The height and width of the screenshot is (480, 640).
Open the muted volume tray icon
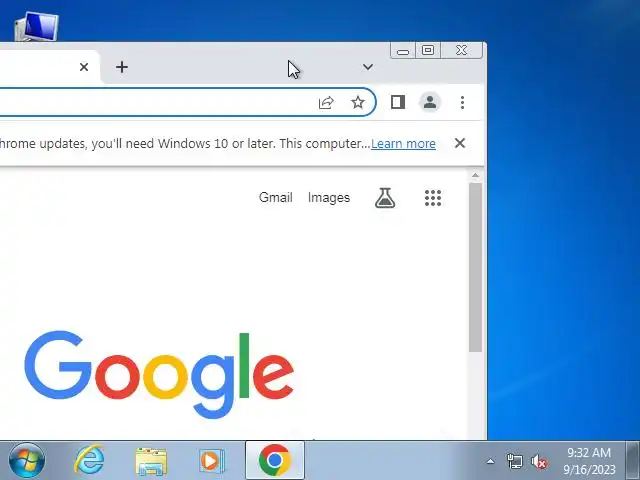(x=539, y=462)
